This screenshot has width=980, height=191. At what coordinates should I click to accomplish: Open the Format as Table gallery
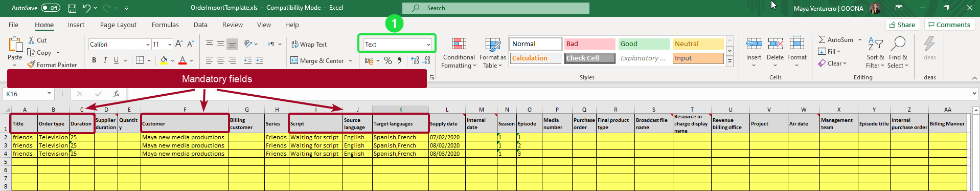tap(493, 53)
